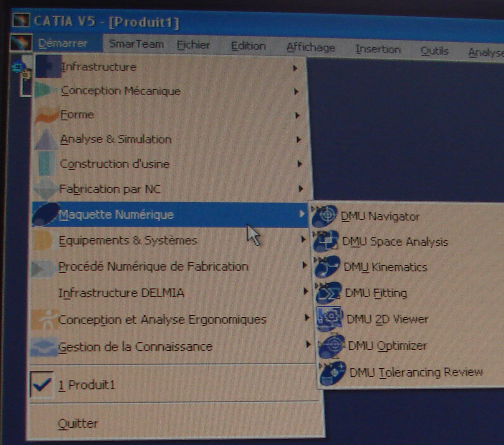This screenshot has width=504, height=445.
Task: Open DMU Space Analysis via its icon
Action: point(327,241)
